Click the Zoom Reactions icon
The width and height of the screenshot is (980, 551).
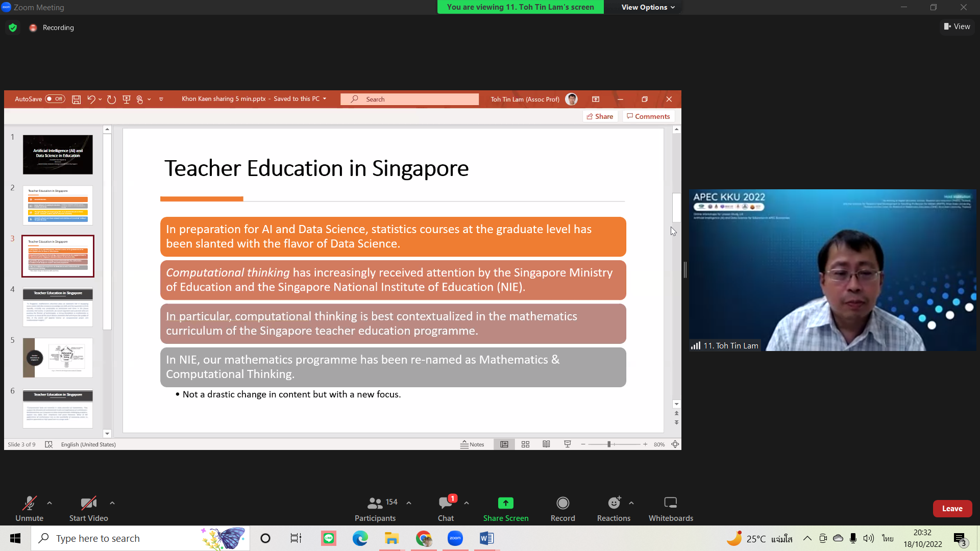tap(614, 503)
